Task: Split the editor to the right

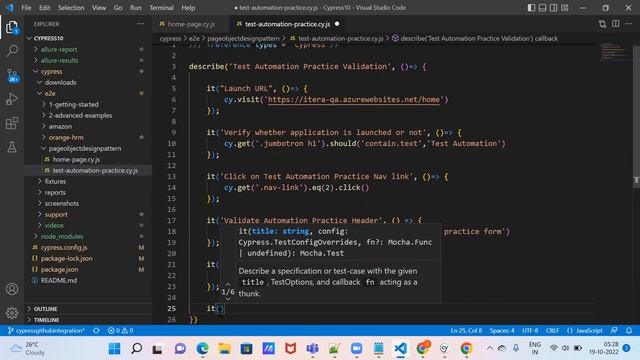Action: point(616,24)
